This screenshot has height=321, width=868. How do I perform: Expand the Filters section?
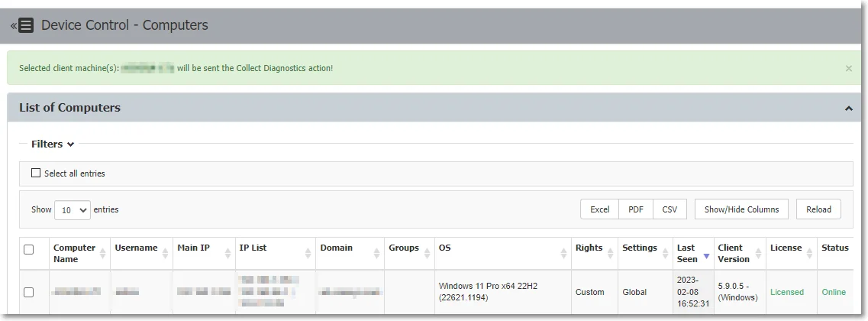coord(53,144)
